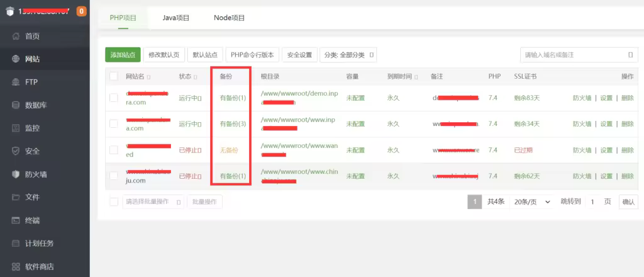The height and width of the screenshot is (277, 644).
Task: Toggle the select-all checkbox in table header
Action: (x=114, y=76)
